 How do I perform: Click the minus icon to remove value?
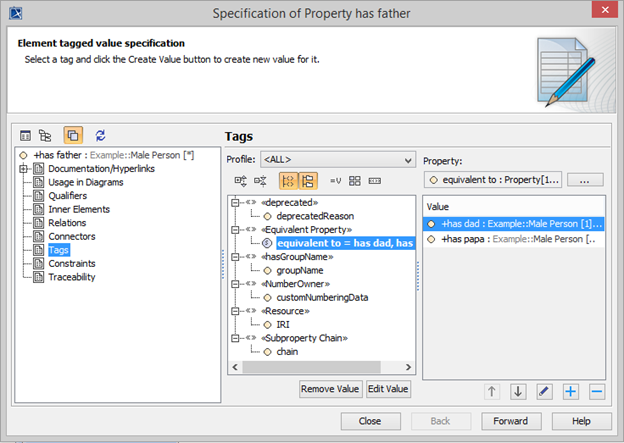tap(595, 392)
